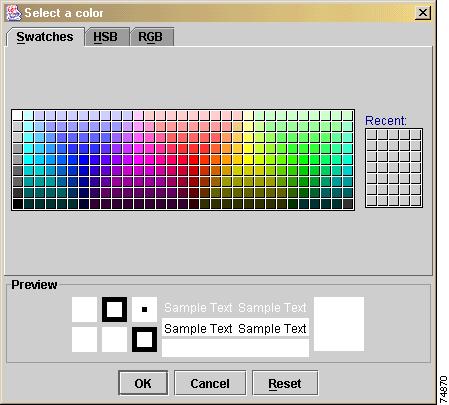Click the upper black-bordered preview square
This screenshot has width=449, height=405.
click(x=114, y=309)
